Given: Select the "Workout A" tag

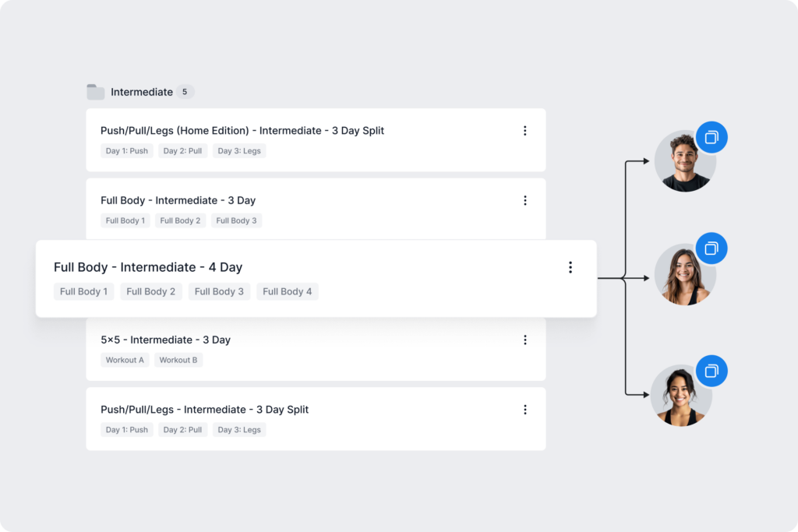Looking at the screenshot, I should click(125, 360).
